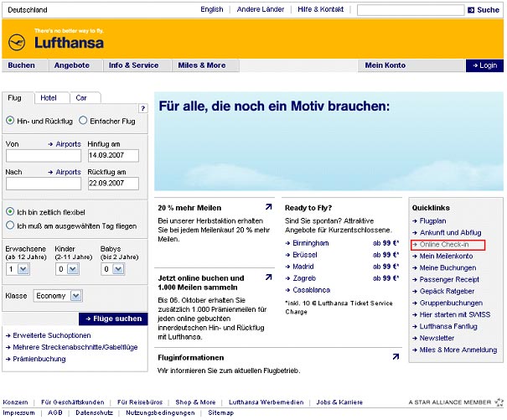Viewport: 507px width, 420px height.
Task: Switch to the Car tab
Action: click(81, 98)
